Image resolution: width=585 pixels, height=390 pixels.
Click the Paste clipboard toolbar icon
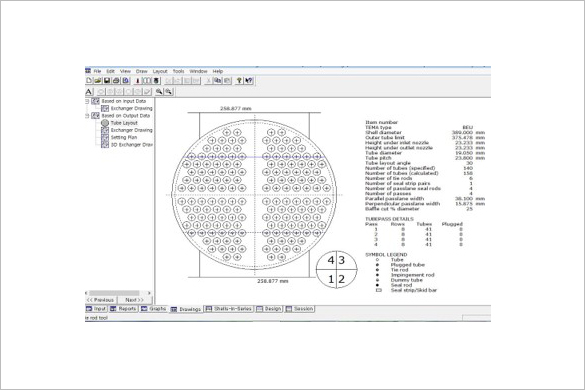pyautogui.click(x=227, y=81)
